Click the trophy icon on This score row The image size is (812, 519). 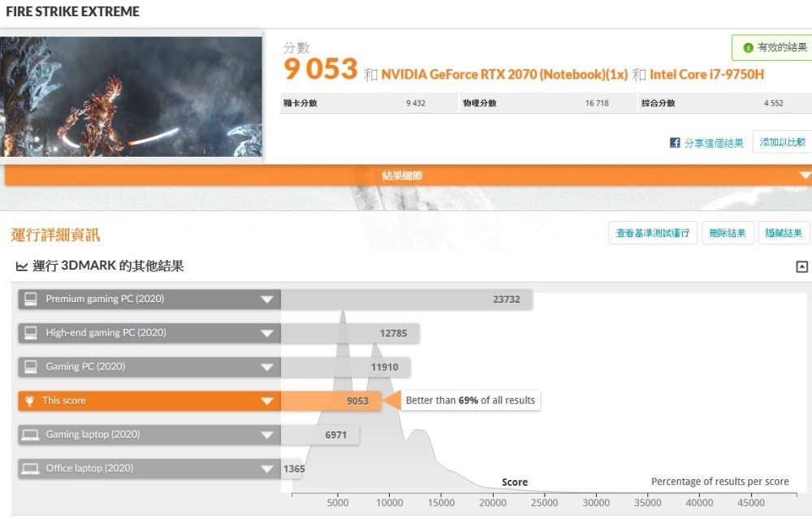29,401
